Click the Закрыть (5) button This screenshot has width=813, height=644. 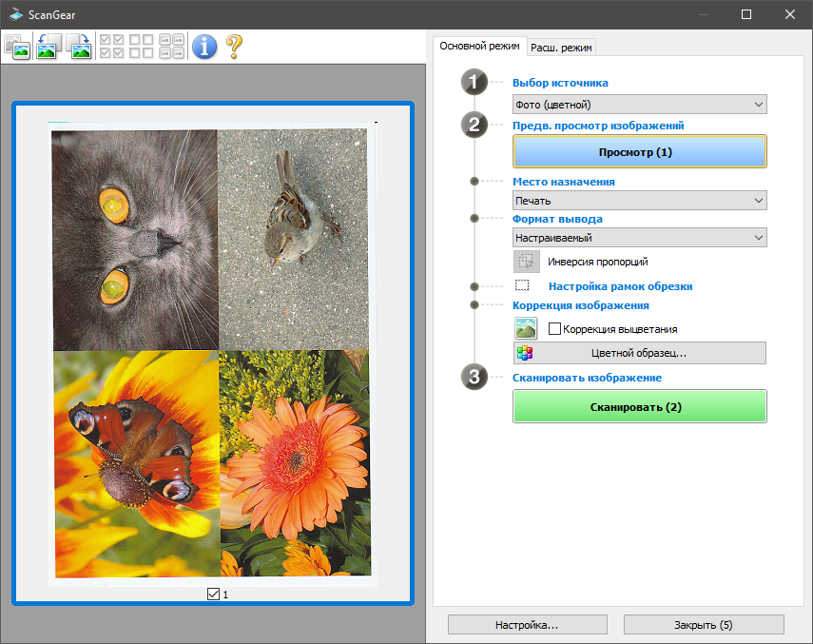[704, 625]
